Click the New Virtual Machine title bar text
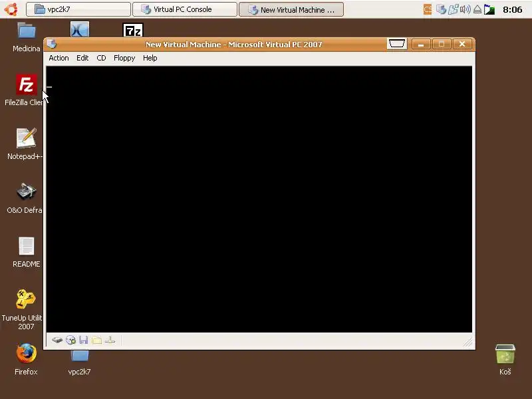532x399 pixels. point(234,45)
